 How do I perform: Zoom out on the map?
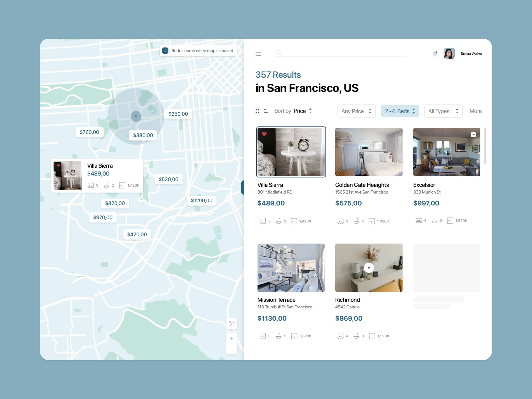pos(232,349)
